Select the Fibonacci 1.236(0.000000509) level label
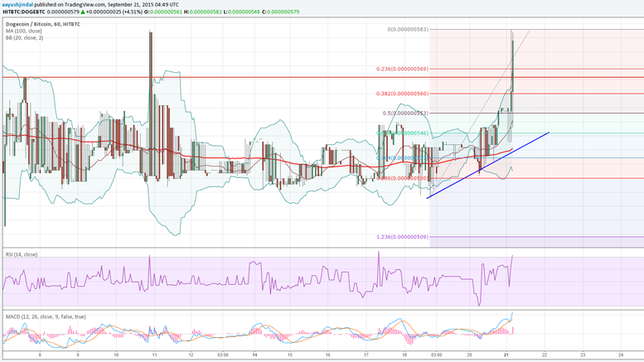Screen dimensions: 644x362 tap(403, 237)
